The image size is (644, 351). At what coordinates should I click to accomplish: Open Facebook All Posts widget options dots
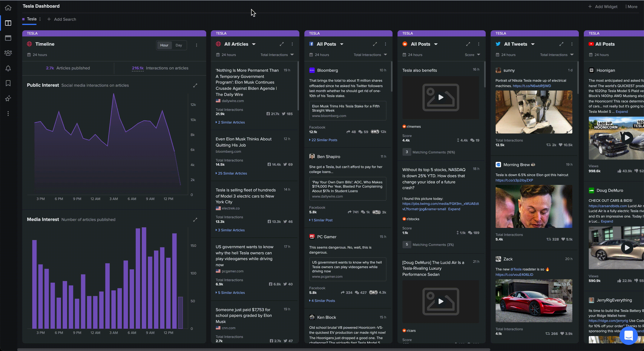pyautogui.click(x=385, y=44)
